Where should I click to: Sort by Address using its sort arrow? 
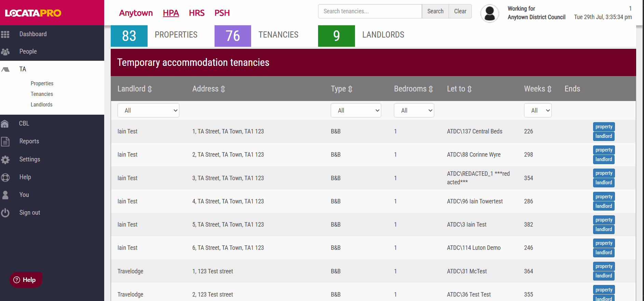tap(223, 89)
